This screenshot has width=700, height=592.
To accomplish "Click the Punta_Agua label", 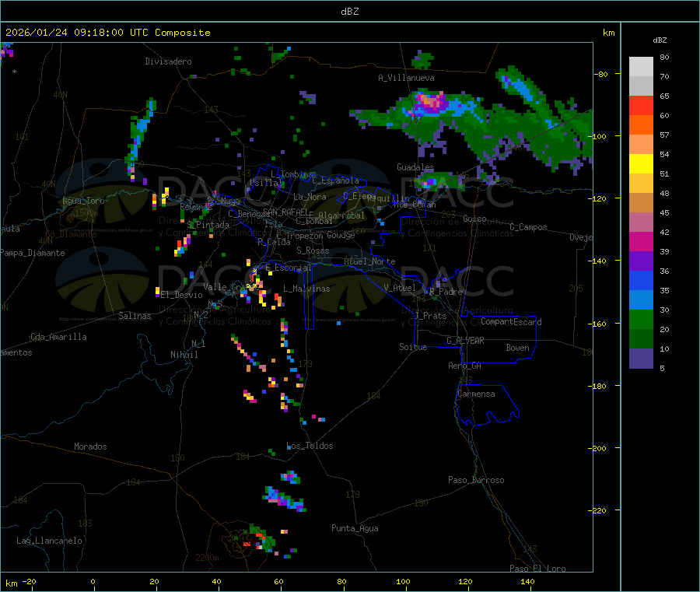I will 355,528.
